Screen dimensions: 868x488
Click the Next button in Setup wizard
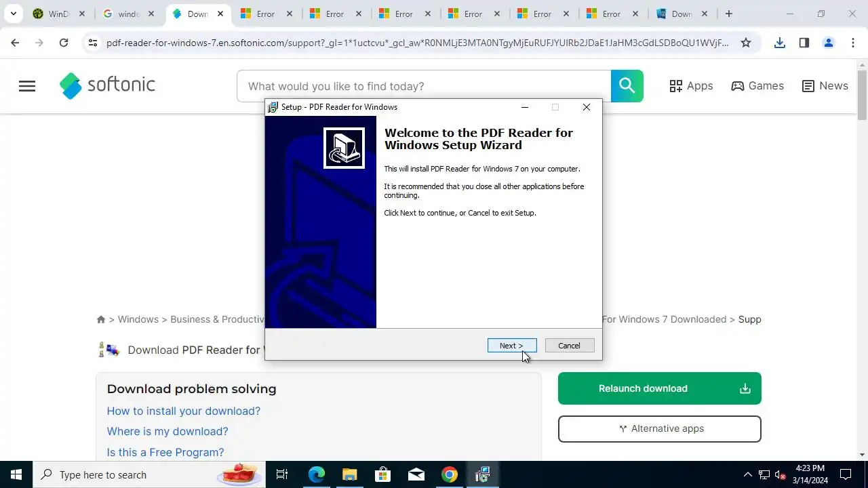512,346
